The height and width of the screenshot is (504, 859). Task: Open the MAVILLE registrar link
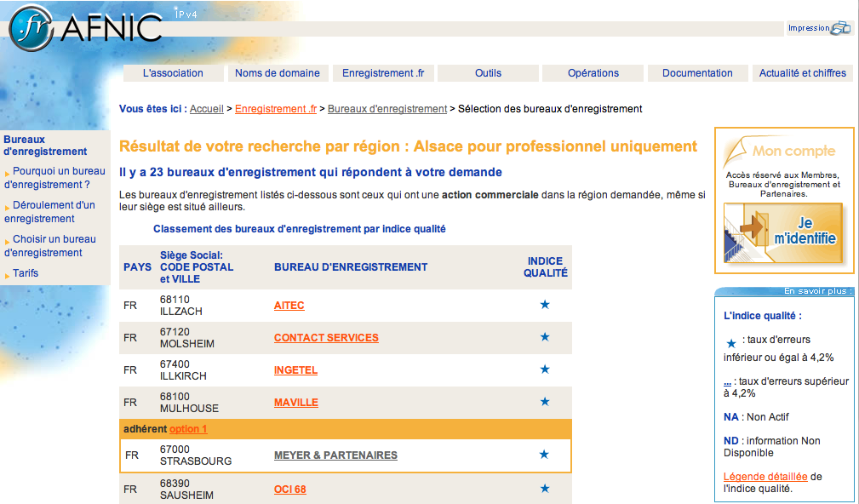click(x=295, y=403)
